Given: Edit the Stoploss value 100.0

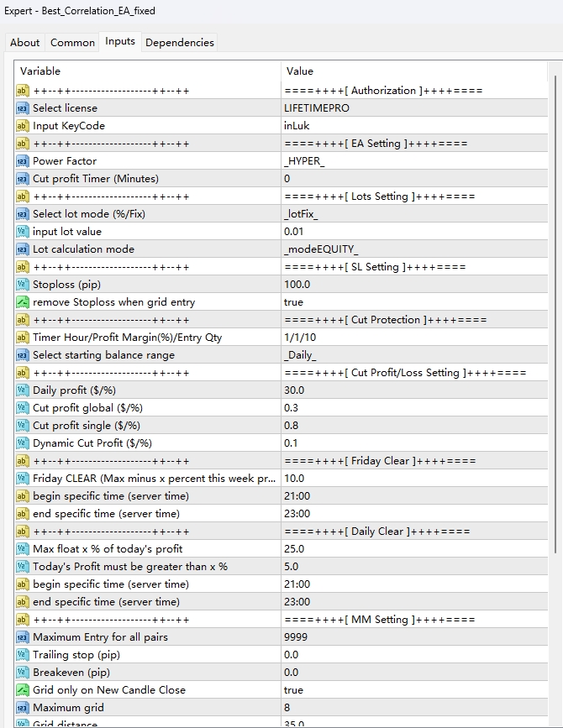Looking at the screenshot, I should pos(414,285).
